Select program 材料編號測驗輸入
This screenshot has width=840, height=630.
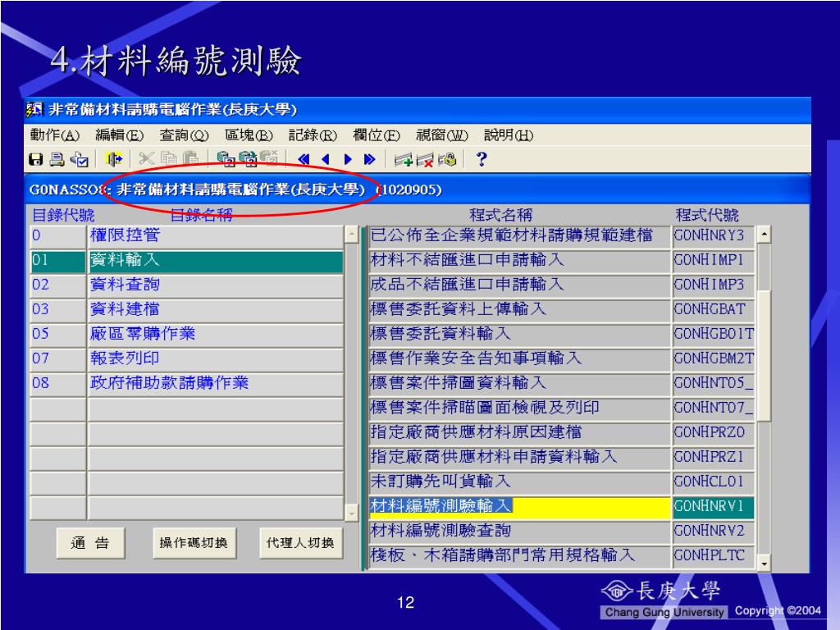519,507
